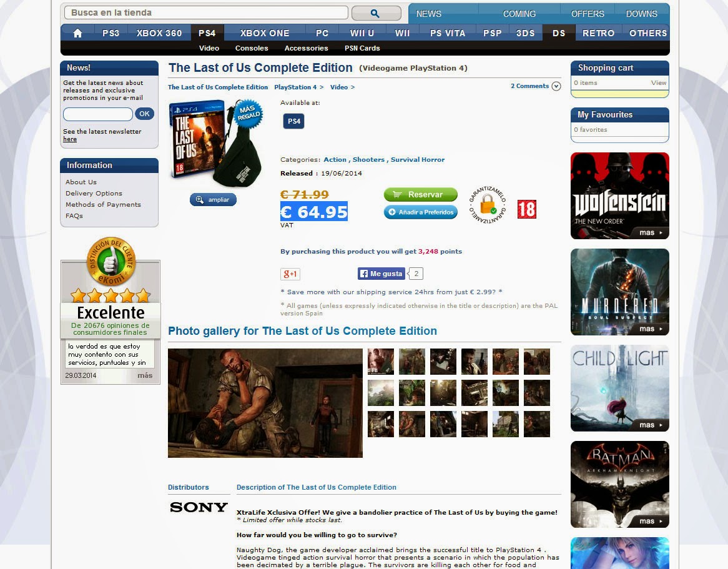The image size is (728, 569).
Task: Click the newsletter here link
Action: tap(70, 139)
